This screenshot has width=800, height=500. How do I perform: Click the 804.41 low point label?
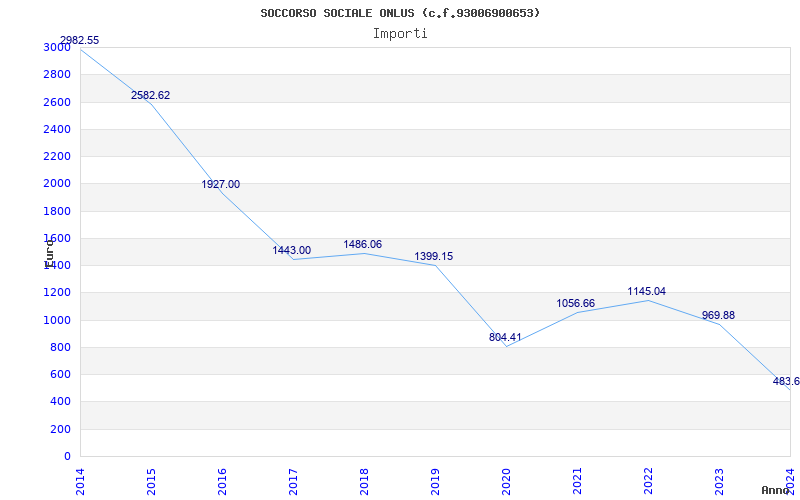tap(505, 338)
